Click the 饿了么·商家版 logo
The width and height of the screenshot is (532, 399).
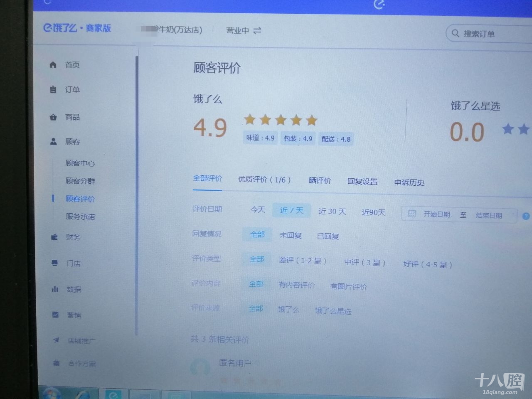tap(77, 28)
